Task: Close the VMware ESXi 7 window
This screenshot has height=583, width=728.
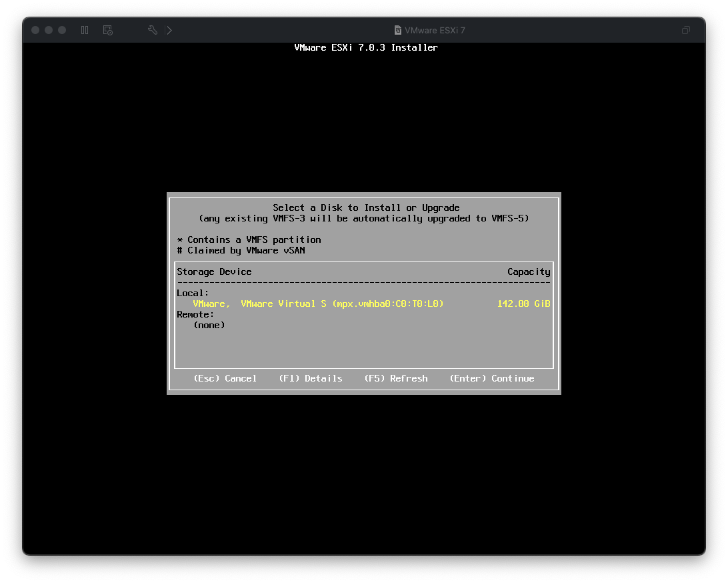Action: [35, 30]
